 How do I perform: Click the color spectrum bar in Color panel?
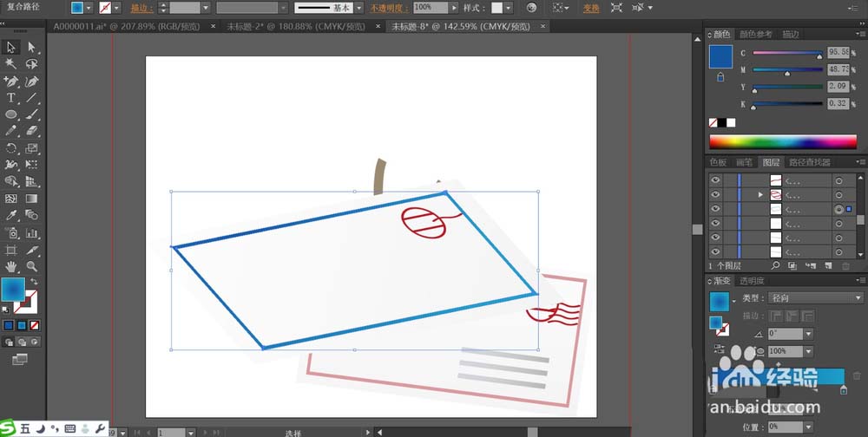(783, 141)
